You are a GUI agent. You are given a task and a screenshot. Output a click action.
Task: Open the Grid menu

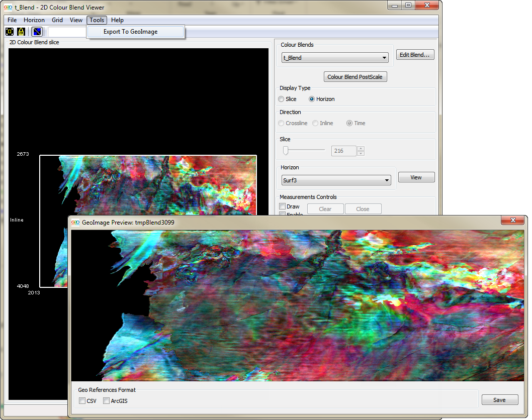tap(57, 20)
